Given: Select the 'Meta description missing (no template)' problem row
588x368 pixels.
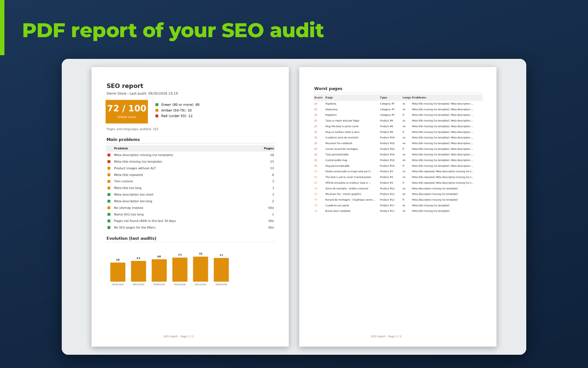Looking at the screenshot, I should coord(190,155).
